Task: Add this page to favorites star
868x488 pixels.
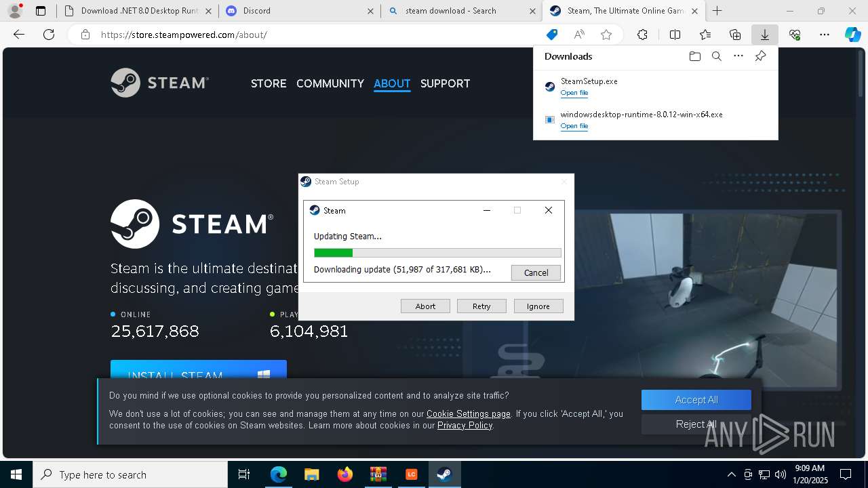Action: [x=606, y=35]
